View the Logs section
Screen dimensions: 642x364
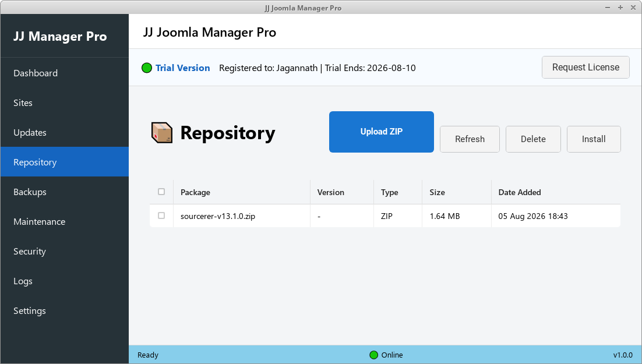(65, 281)
